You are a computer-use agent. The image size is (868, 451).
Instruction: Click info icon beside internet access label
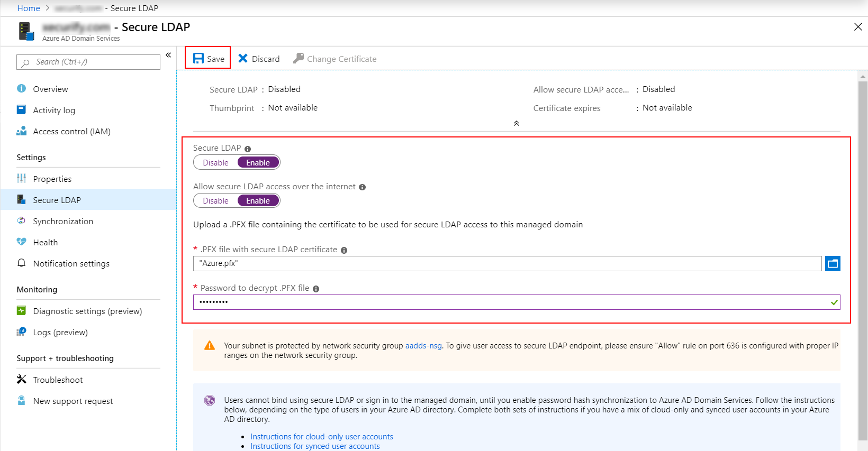tap(363, 187)
